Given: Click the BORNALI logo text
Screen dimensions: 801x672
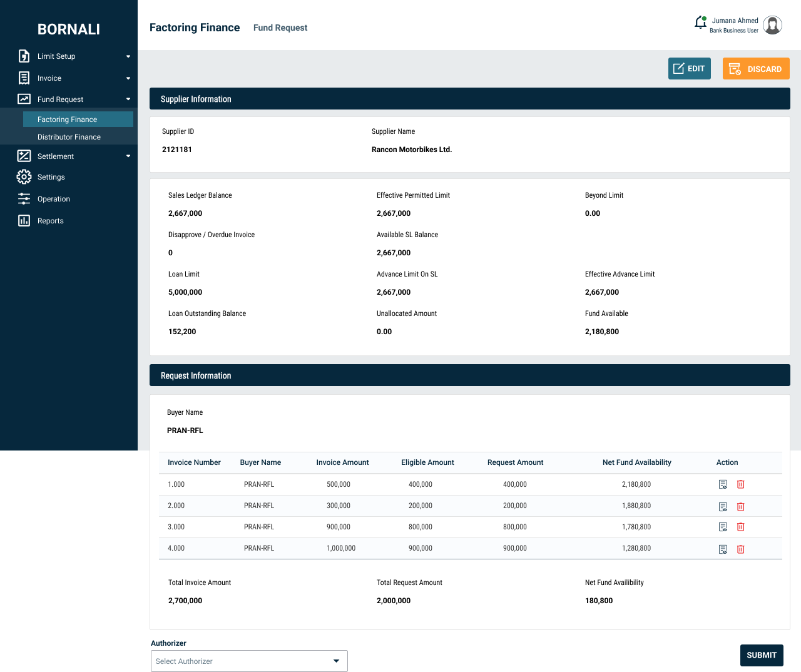Looking at the screenshot, I should pyautogui.click(x=69, y=29).
